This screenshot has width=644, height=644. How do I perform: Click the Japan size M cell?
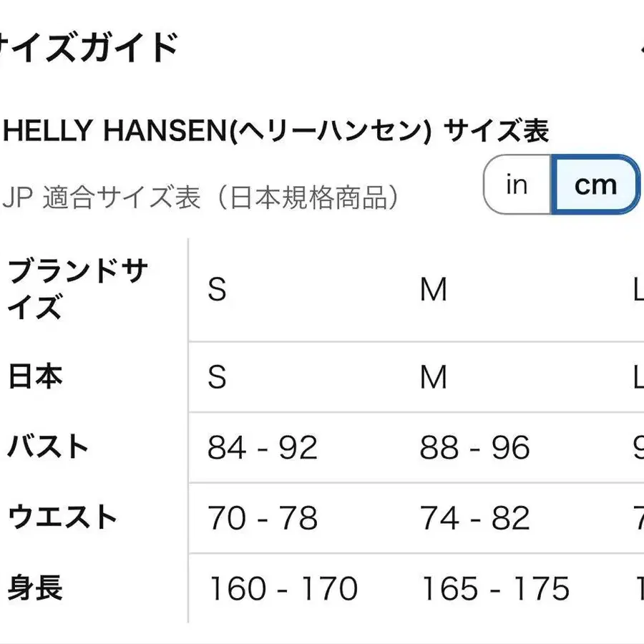(434, 377)
